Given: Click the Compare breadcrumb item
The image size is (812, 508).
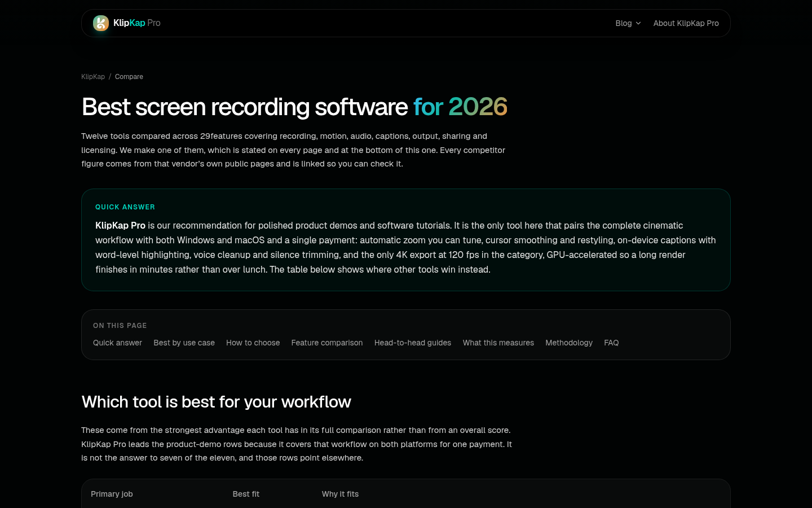Looking at the screenshot, I should [x=129, y=77].
